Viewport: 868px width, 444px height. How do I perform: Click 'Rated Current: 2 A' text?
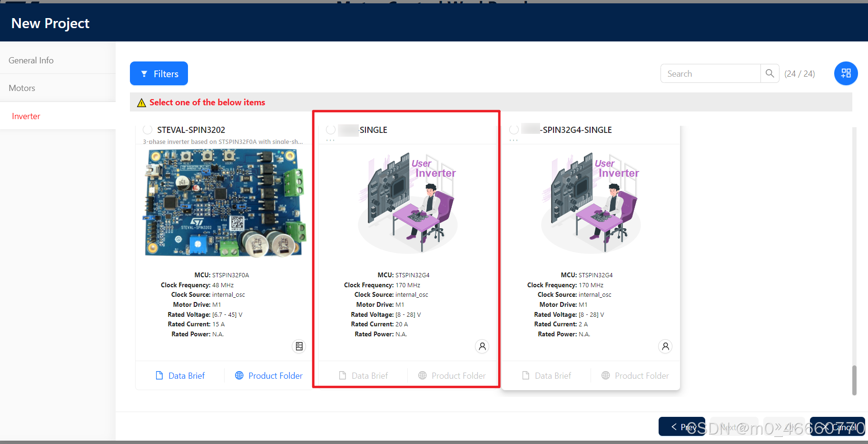coord(561,324)
